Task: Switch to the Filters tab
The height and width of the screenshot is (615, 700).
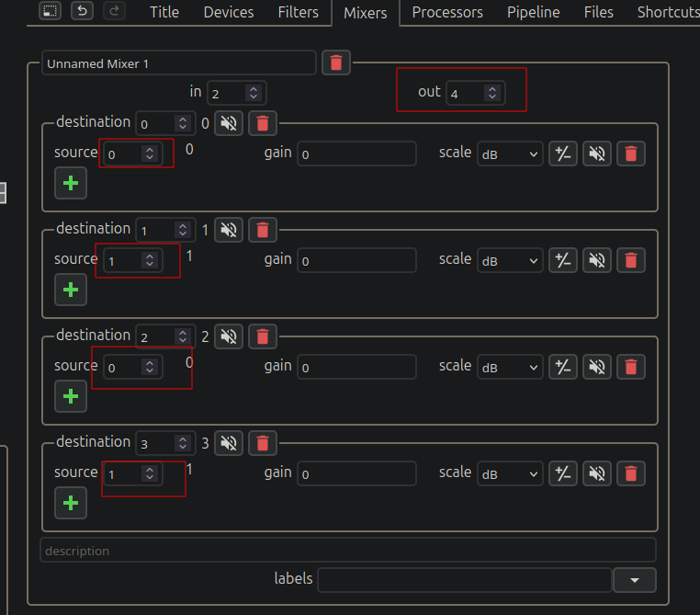Action: [x=299, y=12]
